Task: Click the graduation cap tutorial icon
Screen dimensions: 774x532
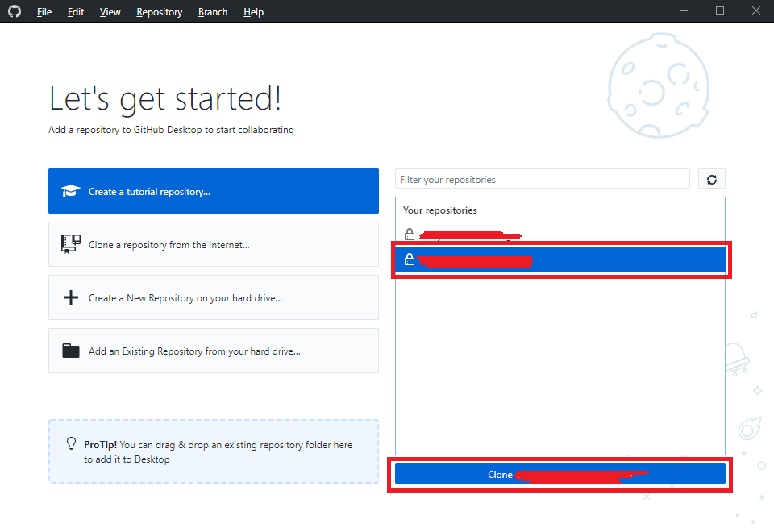Action: [71, 191]
